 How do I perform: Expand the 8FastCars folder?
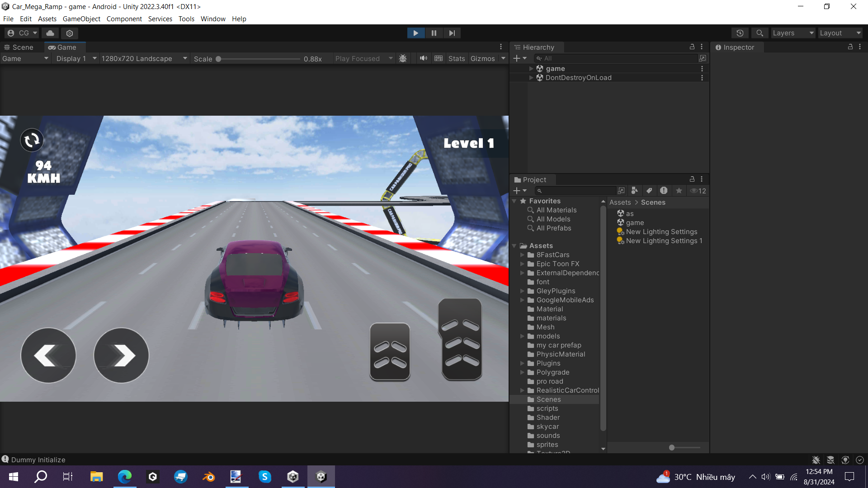click(522, 255)
